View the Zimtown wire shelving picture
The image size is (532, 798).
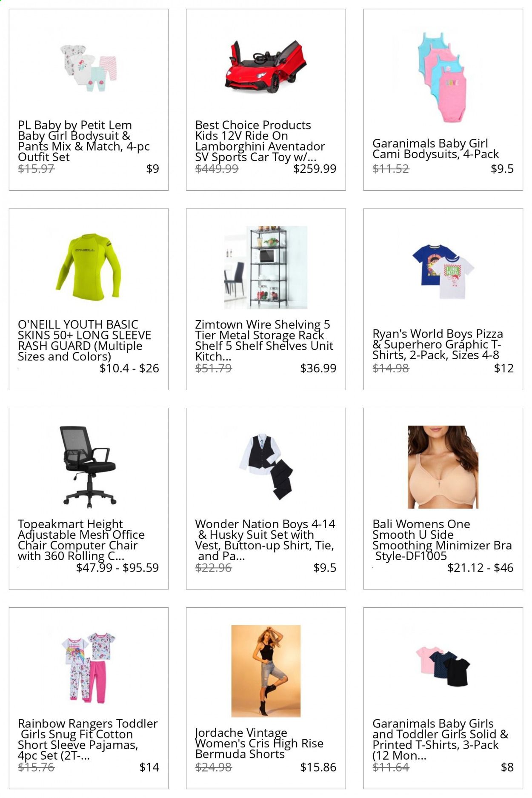[266, 267]
